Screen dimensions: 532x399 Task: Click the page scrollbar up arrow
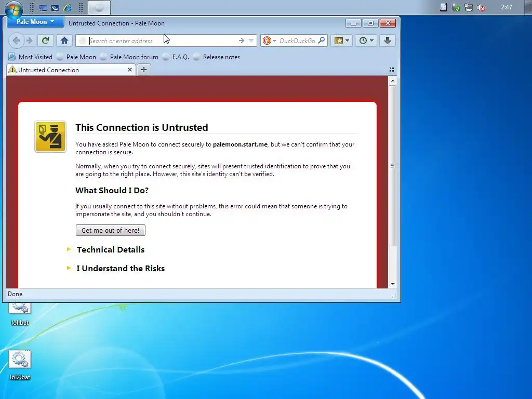[x=393, y=81]
